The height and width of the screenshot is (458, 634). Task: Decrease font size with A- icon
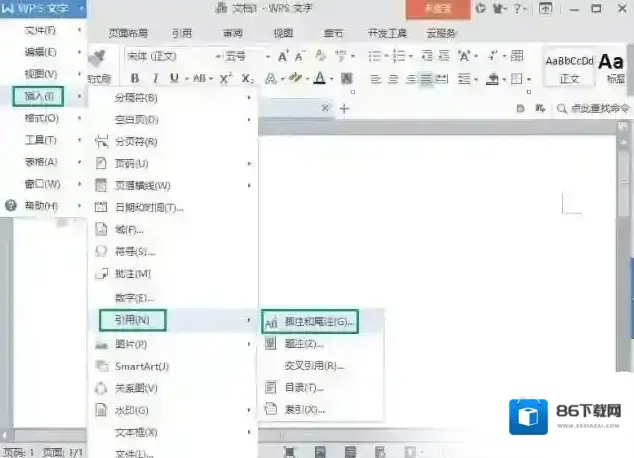300,56
